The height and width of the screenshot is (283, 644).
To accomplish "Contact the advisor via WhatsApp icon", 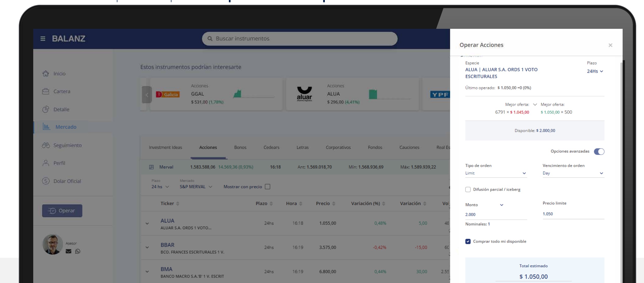I will (78, 251).
